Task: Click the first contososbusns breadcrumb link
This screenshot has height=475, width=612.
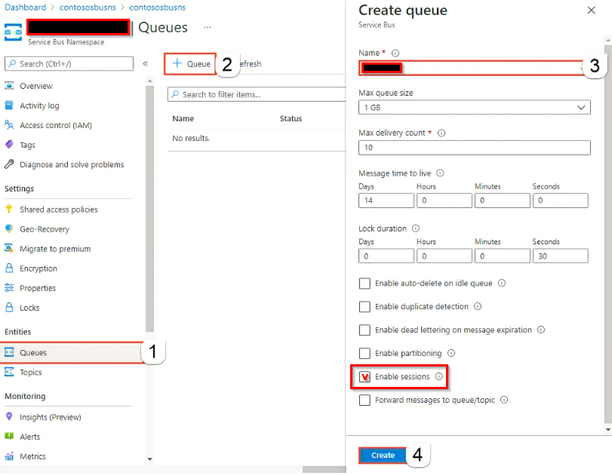Action: (x=87, y=7)
